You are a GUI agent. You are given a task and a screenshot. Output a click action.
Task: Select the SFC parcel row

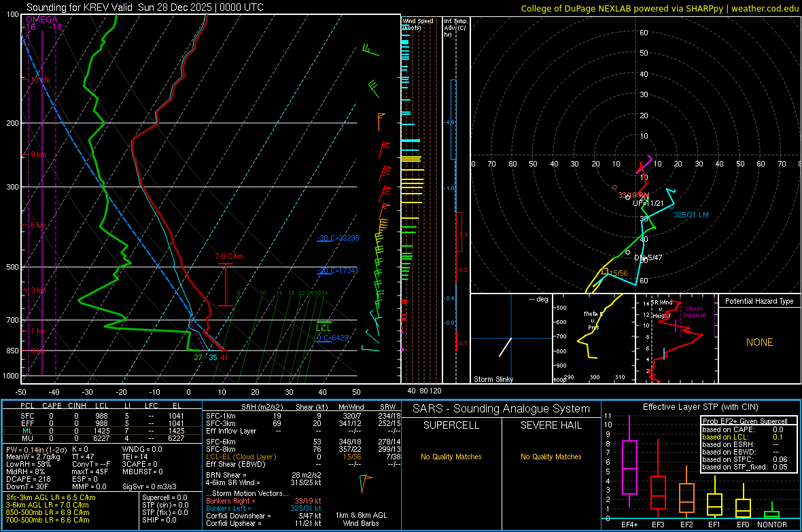click(x=103, y=416)
